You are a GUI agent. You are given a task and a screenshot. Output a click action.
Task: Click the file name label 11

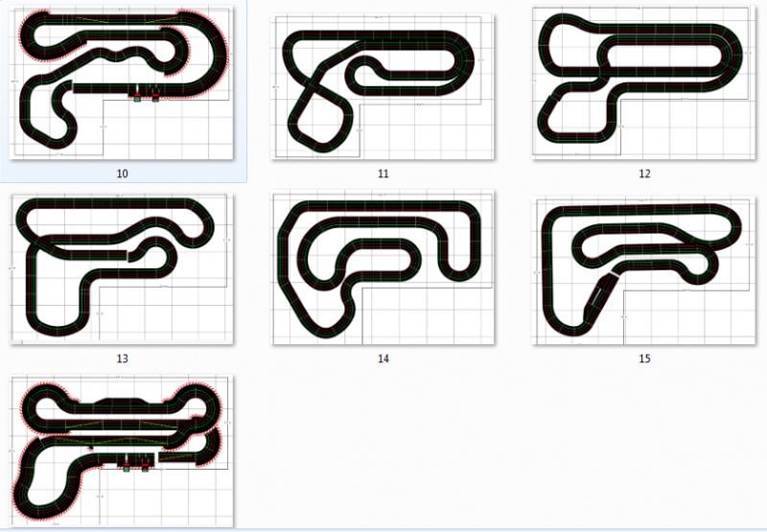click(x=383, y=173)
